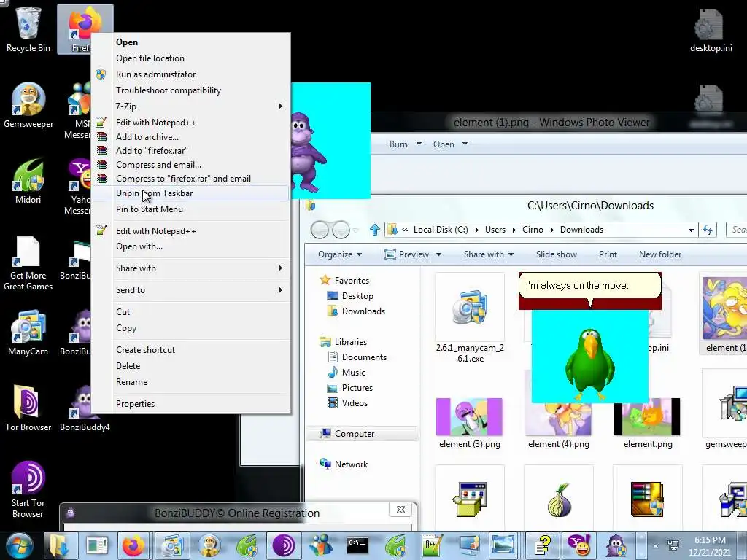Click the Windows Explorer folder taskbar icon
This screenshot has width=747, height=560.
pyautogui.click(x=60, y=545)
